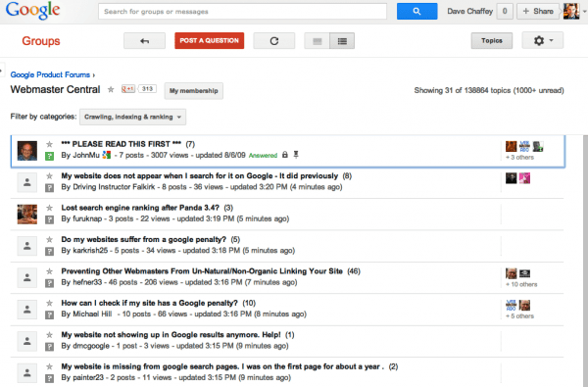The height and width of the screenshot is (387, 588).
Task: Click question icon on Michael Hill's topic
Action: [49, 315]
